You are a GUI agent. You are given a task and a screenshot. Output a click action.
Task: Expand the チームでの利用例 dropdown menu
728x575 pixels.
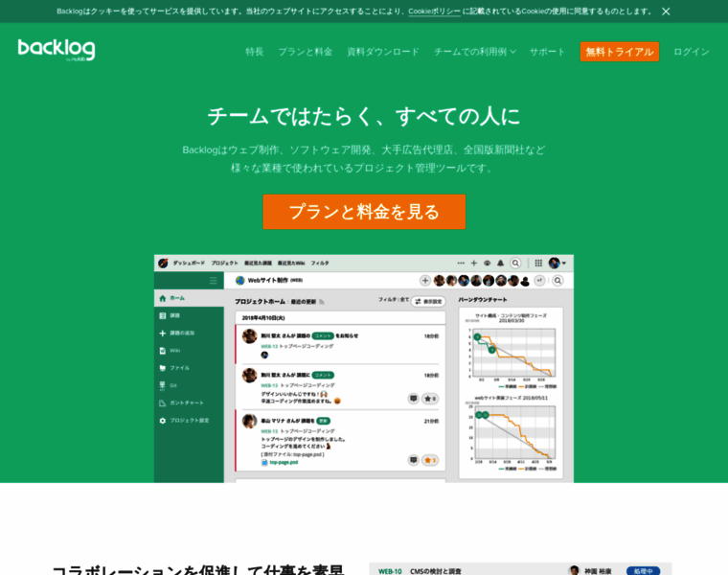coord(474,52)
